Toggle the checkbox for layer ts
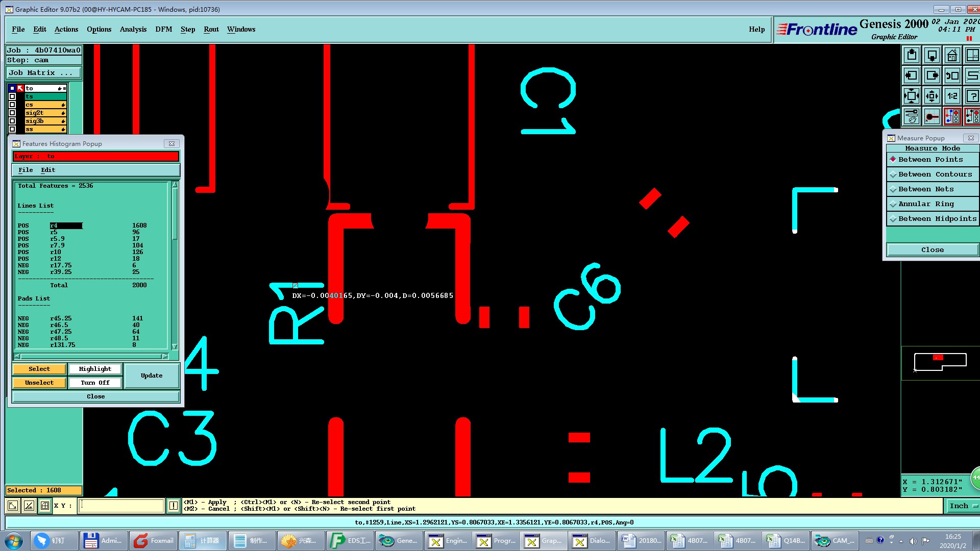 pyautogui.click(x=12, y=96)
